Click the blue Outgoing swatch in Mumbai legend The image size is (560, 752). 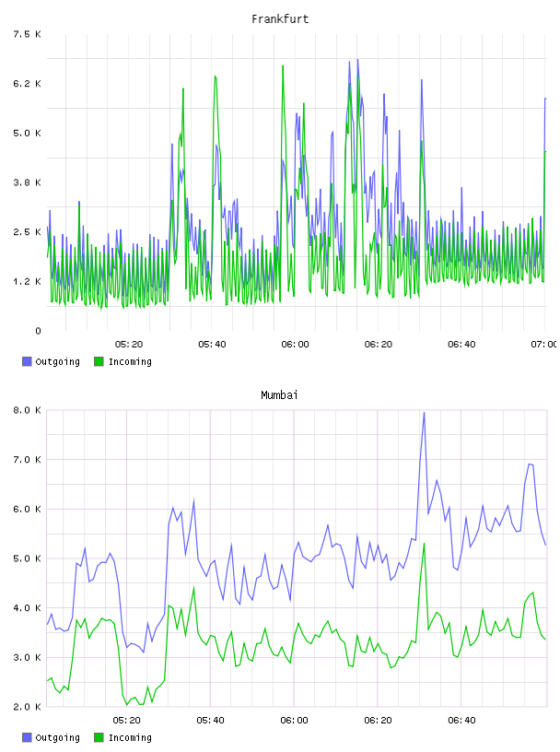coord(27,737)
